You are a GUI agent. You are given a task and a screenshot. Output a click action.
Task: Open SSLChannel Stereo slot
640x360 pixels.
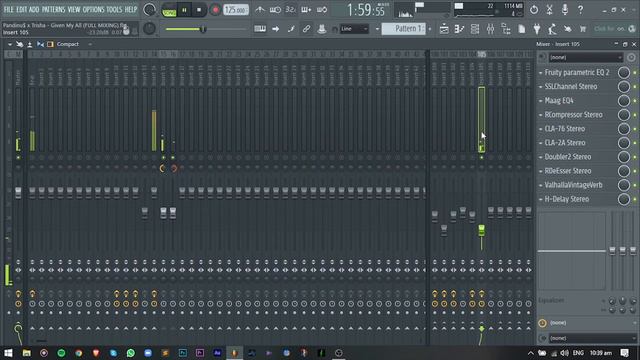click(571, 87)
